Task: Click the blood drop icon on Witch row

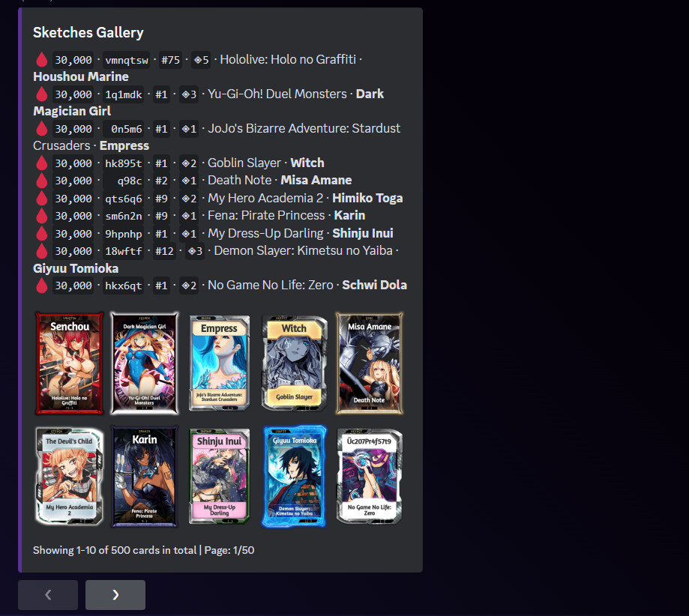Action: coord(41,163)
